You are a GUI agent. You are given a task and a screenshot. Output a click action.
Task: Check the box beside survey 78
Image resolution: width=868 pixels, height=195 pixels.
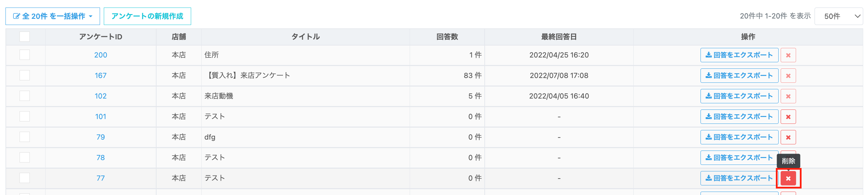click(x=25, y=157)
